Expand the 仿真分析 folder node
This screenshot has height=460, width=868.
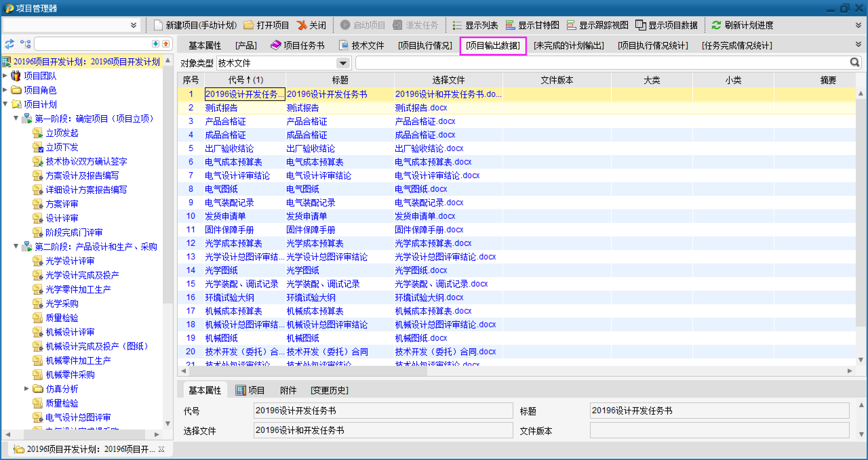tap(26, 389)
